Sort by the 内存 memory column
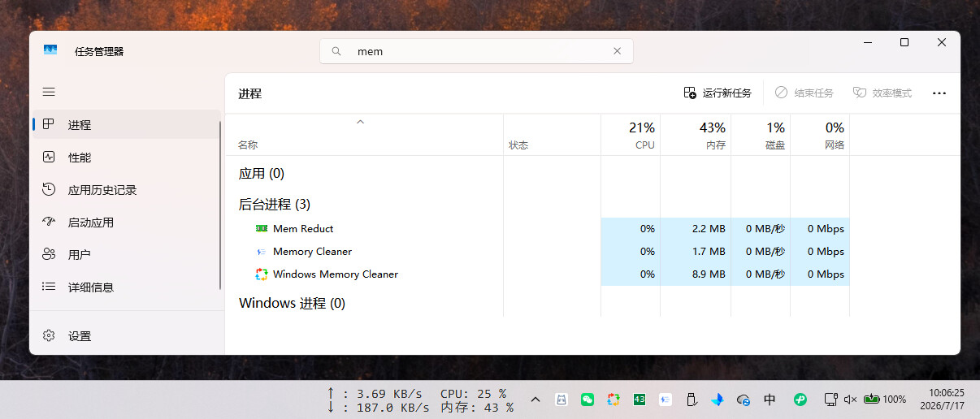980x419 pixels. point(696,135)
